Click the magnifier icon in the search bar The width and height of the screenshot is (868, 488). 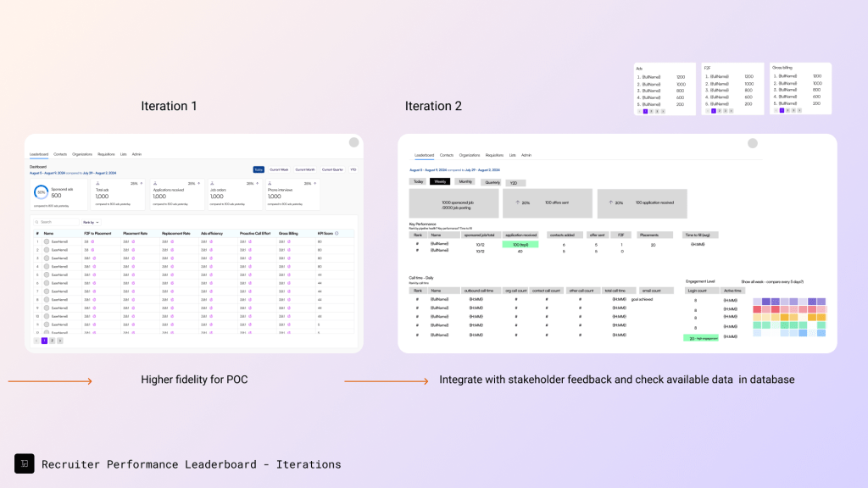36,222
